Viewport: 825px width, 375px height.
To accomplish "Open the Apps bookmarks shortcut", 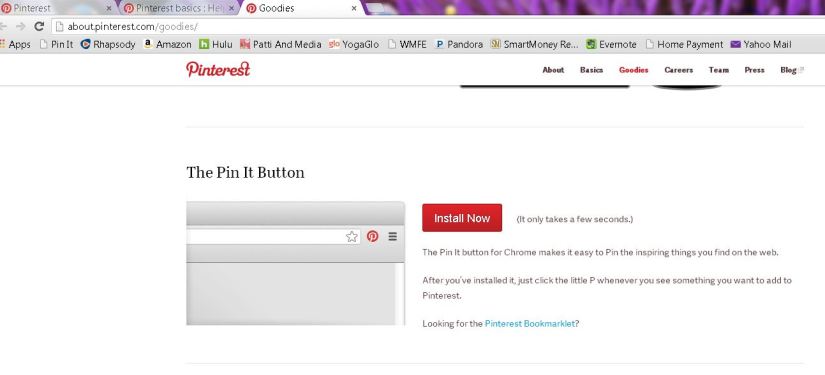I will 16,45.
